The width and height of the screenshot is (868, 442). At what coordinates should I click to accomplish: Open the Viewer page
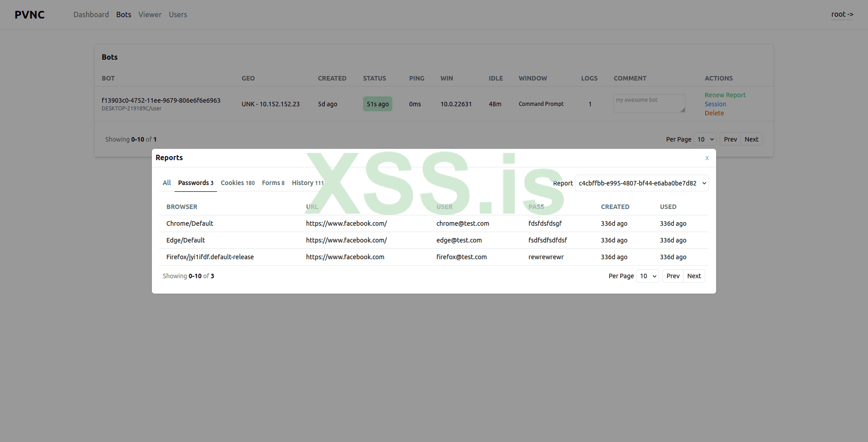(150, 14)
